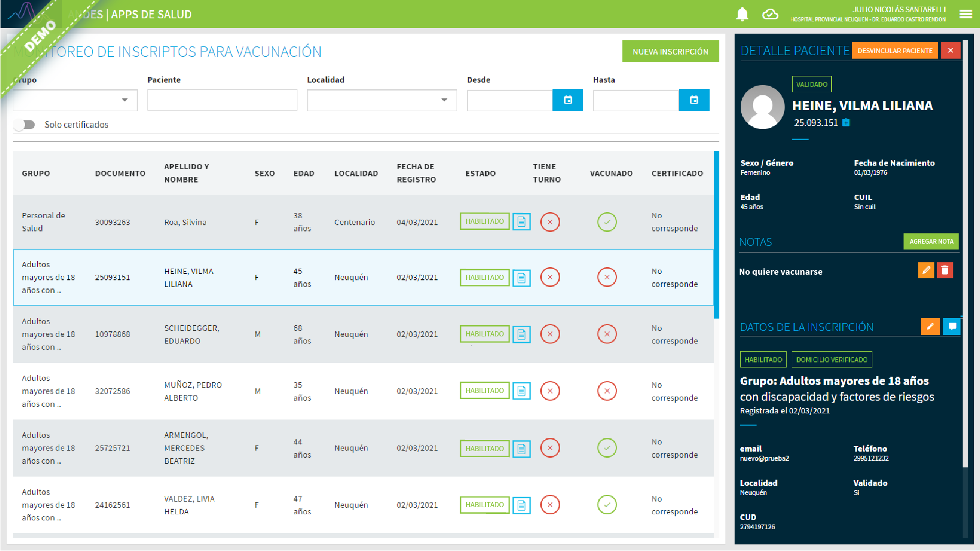Click the cloud sync status icon
The height and width of the screenshot is (551, 980).
click(x=770, y=14)
